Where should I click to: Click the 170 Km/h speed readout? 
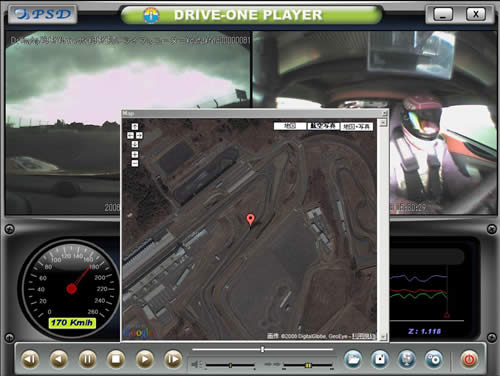click(x=72, y=323)
